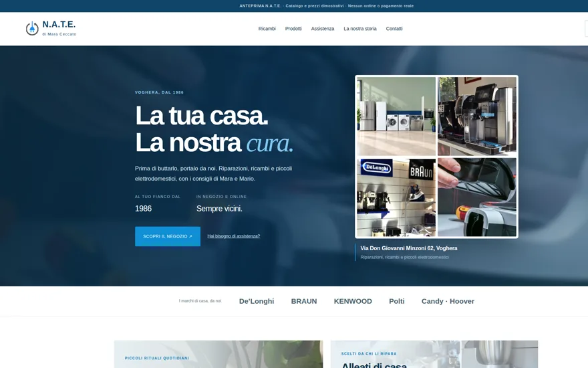Open the Scelti da chi li ripara card

pyautogui.click(x=434, y=354)
